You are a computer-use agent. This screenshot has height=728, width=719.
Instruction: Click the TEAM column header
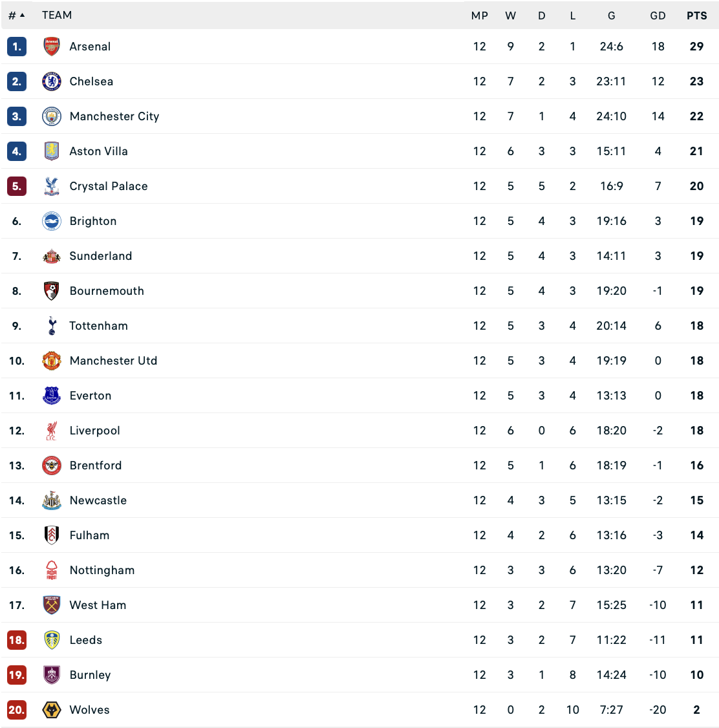pyautogui.click(x=57, y=16)
